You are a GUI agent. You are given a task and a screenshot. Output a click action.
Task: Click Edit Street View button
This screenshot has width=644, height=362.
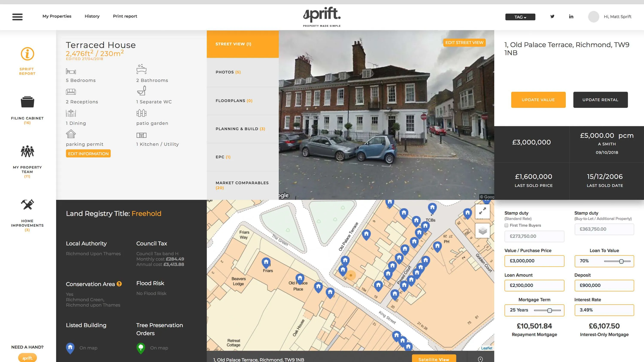tap(464, 43)
